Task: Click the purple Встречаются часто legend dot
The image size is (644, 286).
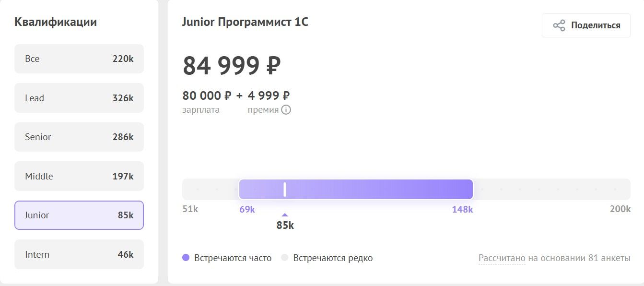Action: [x=186, y=258]
